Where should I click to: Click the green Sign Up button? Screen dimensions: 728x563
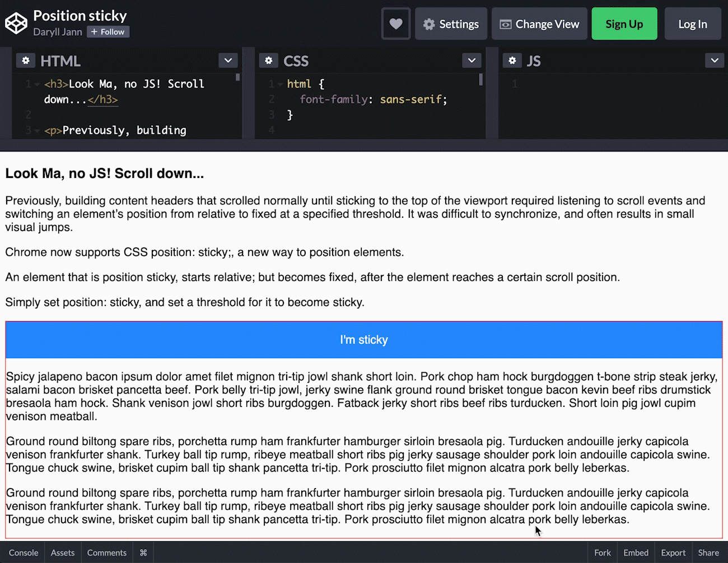624,24
